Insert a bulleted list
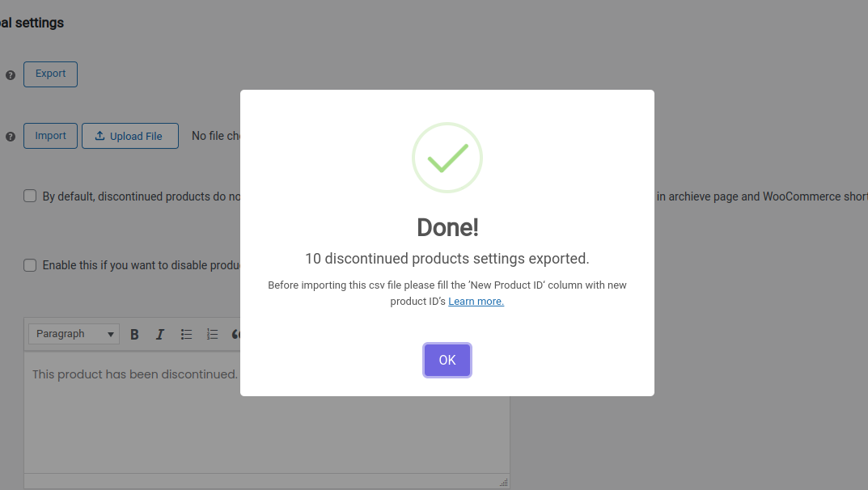The width and height of the screenshot is (868, 490). [186, 334]
